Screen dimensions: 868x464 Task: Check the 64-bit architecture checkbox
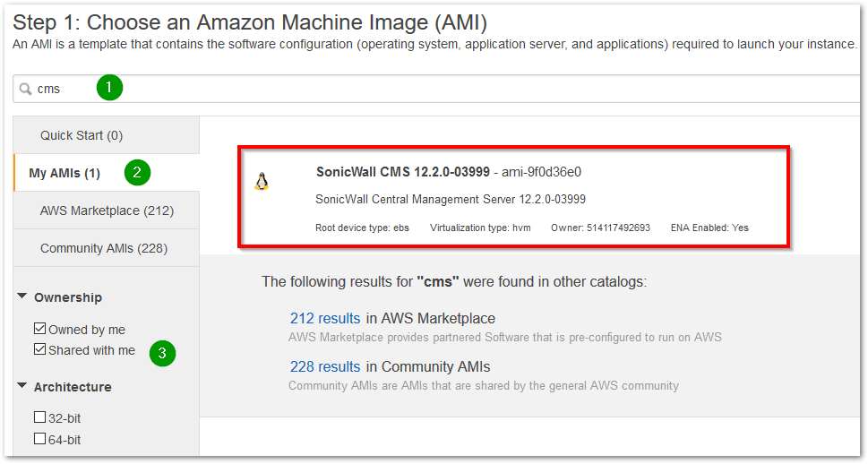click(39, 438)
